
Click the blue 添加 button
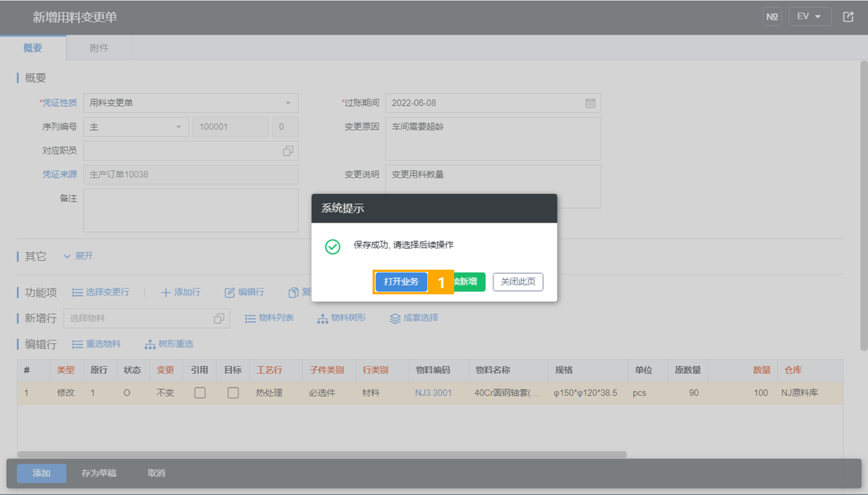pyautogui.click(x=42, y=473)
